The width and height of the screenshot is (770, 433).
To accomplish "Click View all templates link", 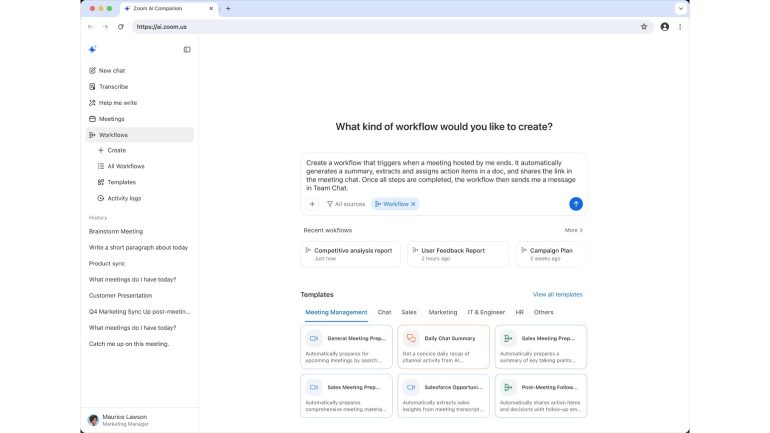I will 557,295.
